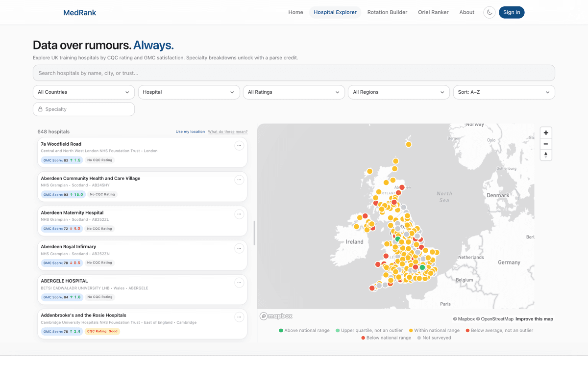The height and width of the screenshot is (368, 588).
Task: Expand the All Ratings dropdown
Action: pos(294,92)
